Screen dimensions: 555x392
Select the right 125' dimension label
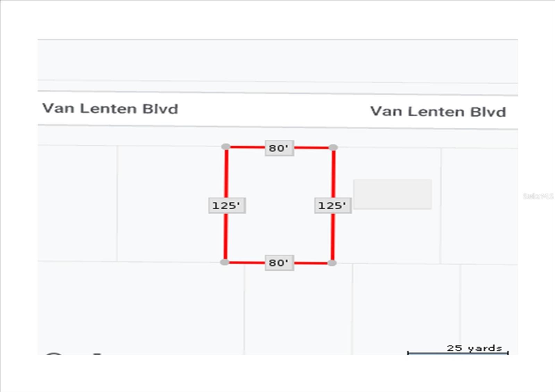[333, 205]
